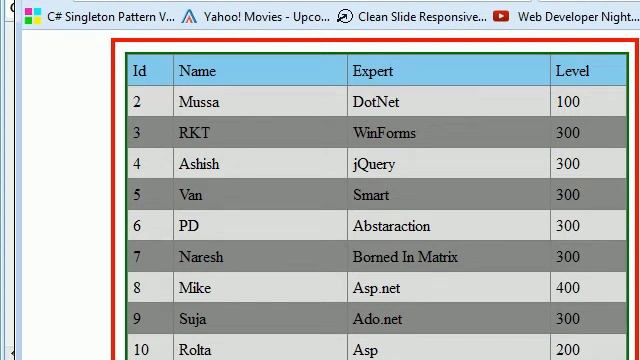Click the Expert column header
The image size is (640, 360).
449,71
